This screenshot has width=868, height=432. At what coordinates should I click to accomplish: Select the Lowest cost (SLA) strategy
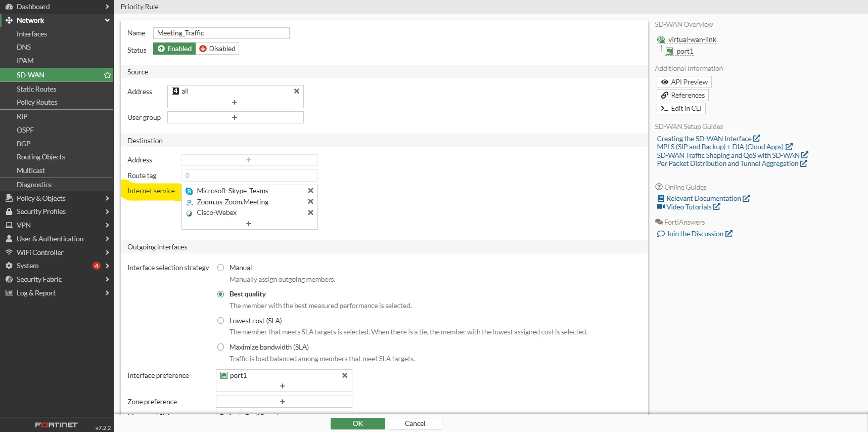[x=221, y=321]
